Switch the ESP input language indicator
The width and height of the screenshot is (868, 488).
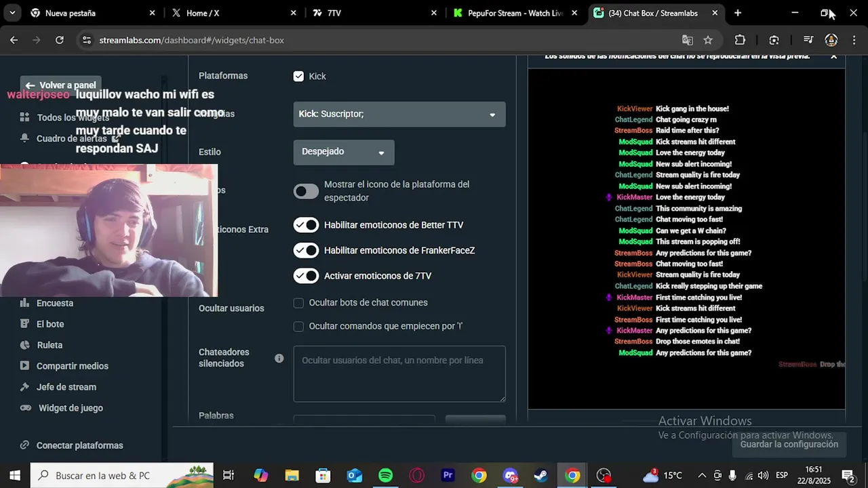tap(782, 476)
